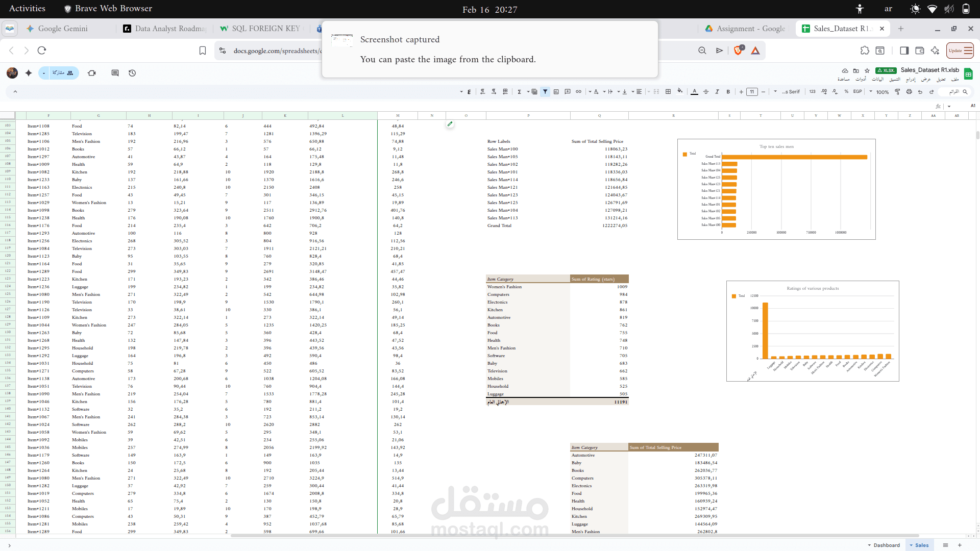Toggle italic formatting
980x551 pixels.
coord(717,92)
